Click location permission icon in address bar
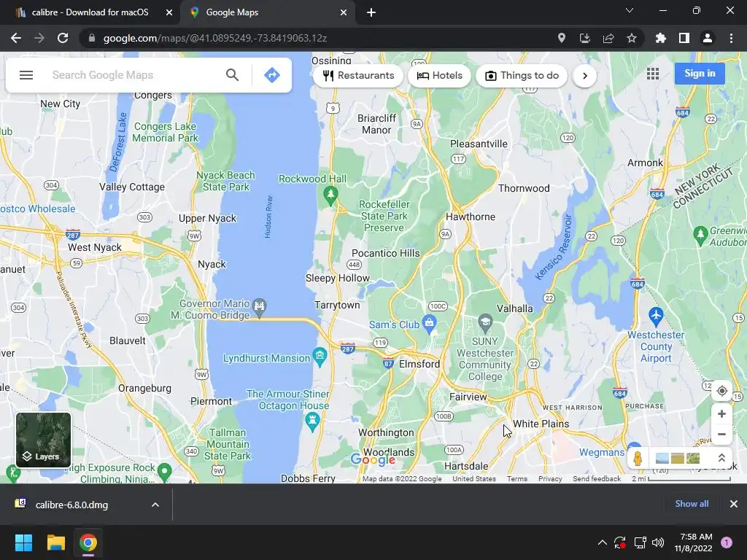The width and height of the screenshot is (747, 560). (562, 38)
